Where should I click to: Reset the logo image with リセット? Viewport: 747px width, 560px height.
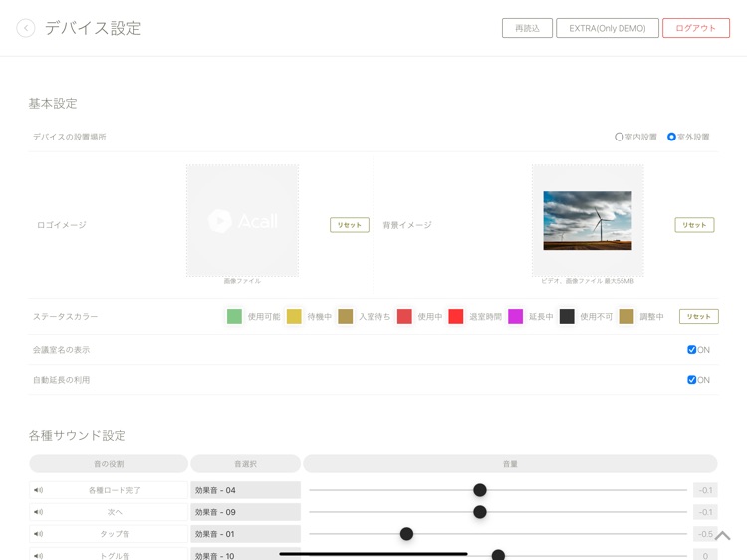tap(350, 225)
